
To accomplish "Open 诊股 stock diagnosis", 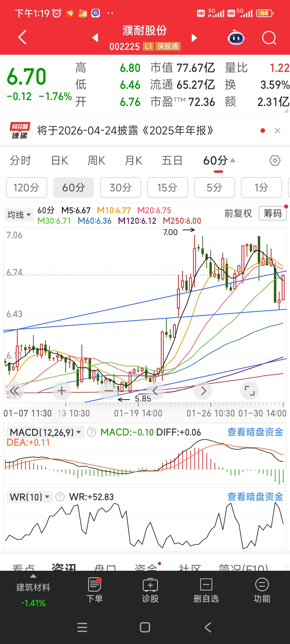I will 150,590.
